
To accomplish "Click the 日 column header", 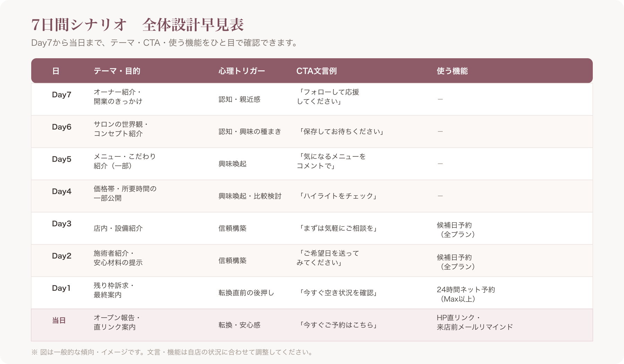I will pos(56,71).
